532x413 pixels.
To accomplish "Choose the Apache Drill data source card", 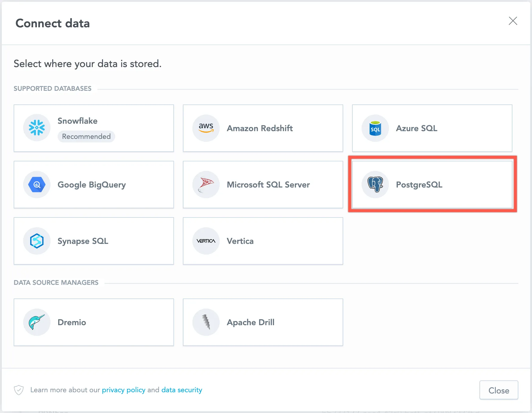I will pos(263,322).
